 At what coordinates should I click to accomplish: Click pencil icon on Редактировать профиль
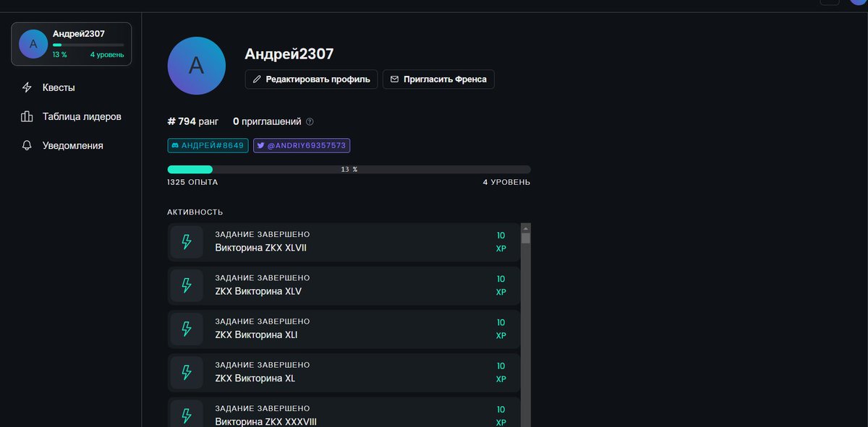(256, 79)
